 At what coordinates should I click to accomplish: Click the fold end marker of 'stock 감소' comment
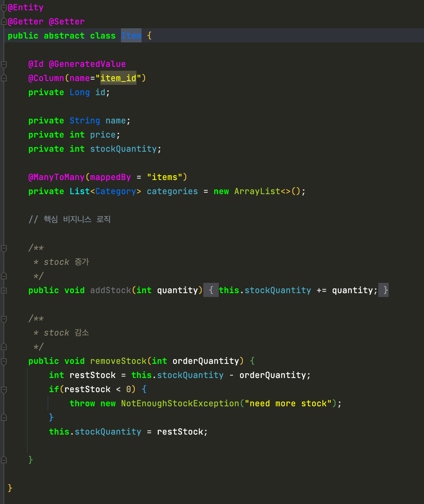click(4, 347)
